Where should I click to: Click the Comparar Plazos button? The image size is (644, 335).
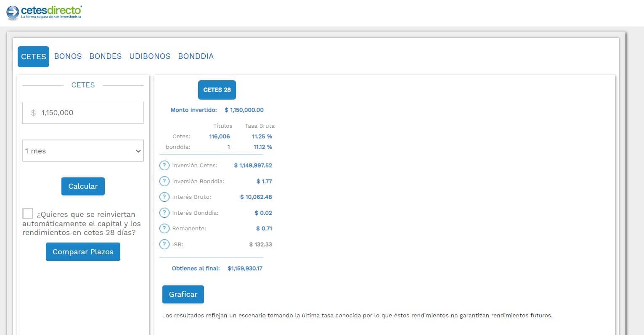coord(83,252)
